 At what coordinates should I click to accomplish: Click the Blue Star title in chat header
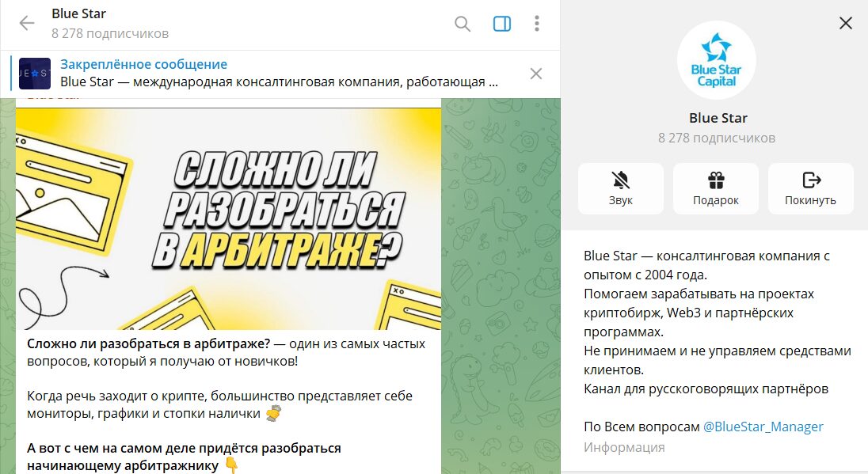[x=78, y=13]
